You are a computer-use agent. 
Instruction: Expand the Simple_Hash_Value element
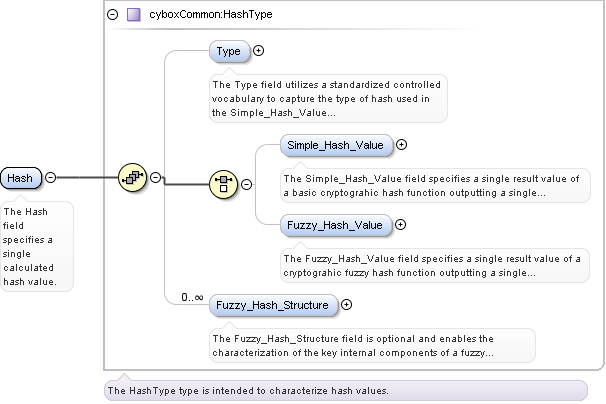pyautogui.click(x=402, y=145)
